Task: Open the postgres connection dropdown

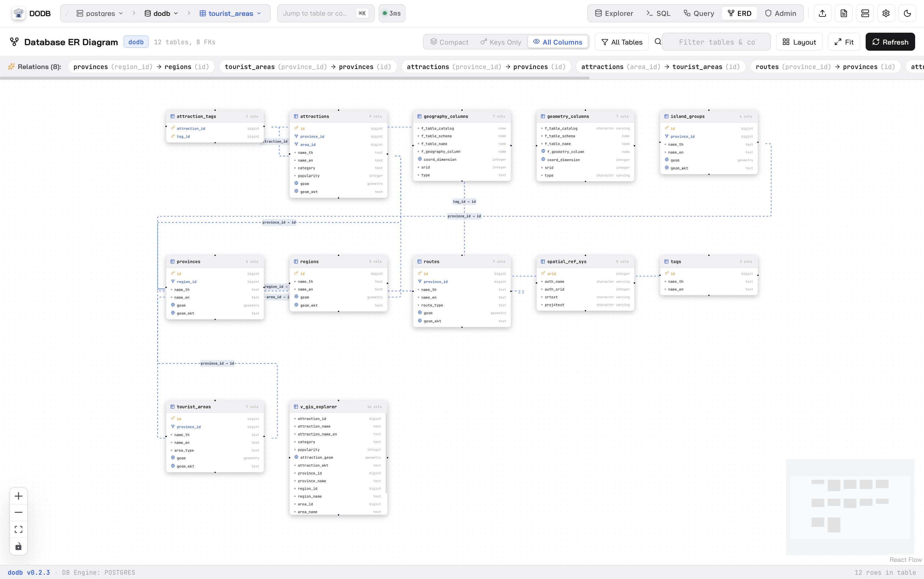Action: coord(100,13)
